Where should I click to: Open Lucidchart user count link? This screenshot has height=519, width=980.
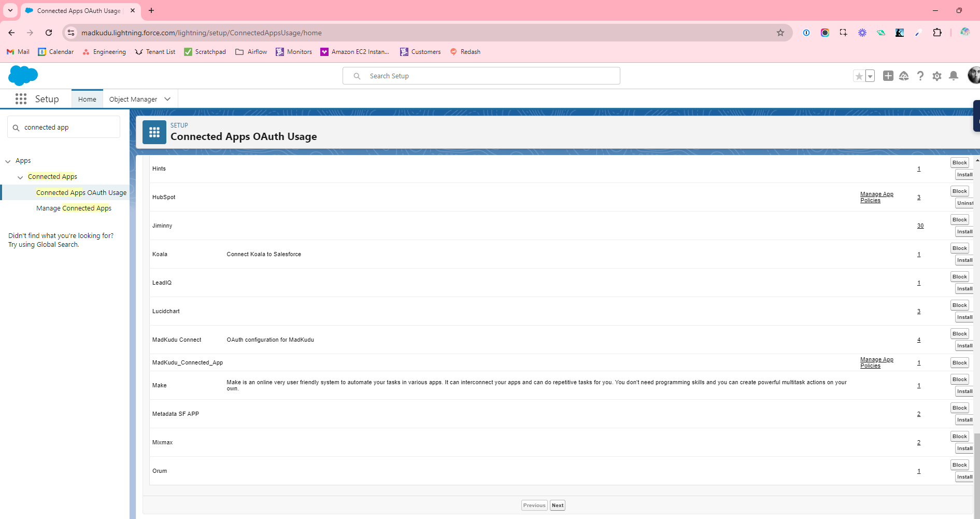tap(919, 311)
